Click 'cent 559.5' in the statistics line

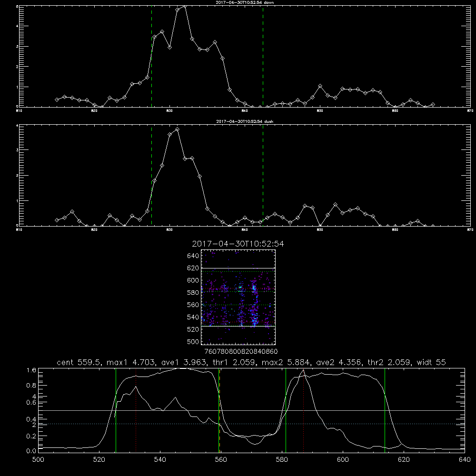tap(79, 362)
